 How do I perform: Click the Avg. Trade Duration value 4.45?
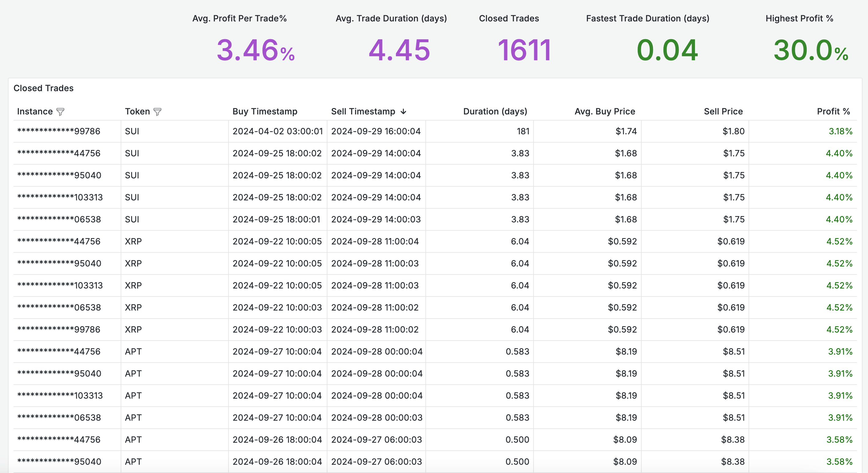[x=399, y=50]
